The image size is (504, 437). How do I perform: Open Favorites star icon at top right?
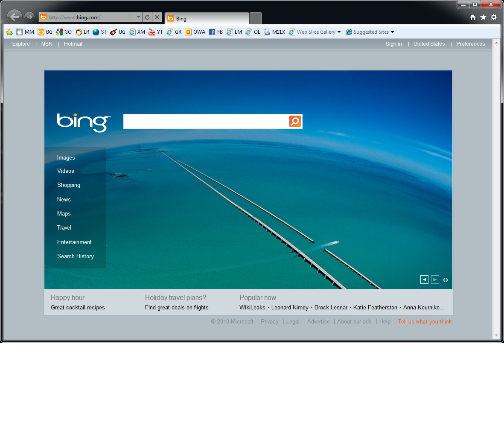pyautogui.click(x=483, y=17)
